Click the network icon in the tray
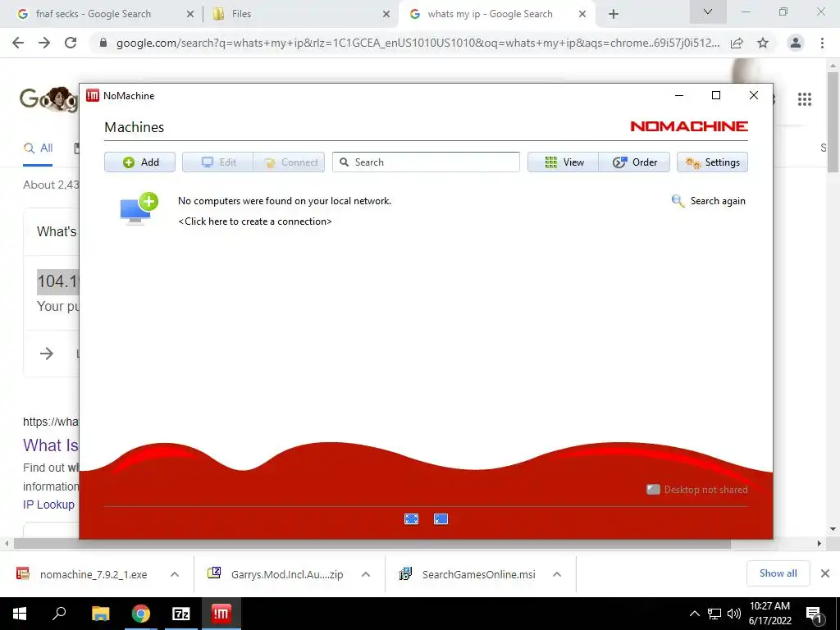The height and width of the screenshot is (630, 840). [x=714, y=614]
